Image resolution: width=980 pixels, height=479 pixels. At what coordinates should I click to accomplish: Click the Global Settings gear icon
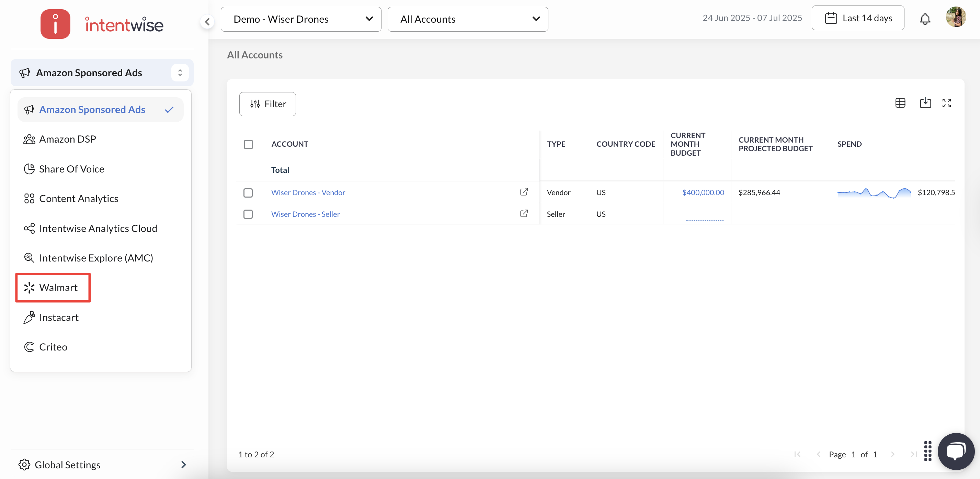coord(24,465)
